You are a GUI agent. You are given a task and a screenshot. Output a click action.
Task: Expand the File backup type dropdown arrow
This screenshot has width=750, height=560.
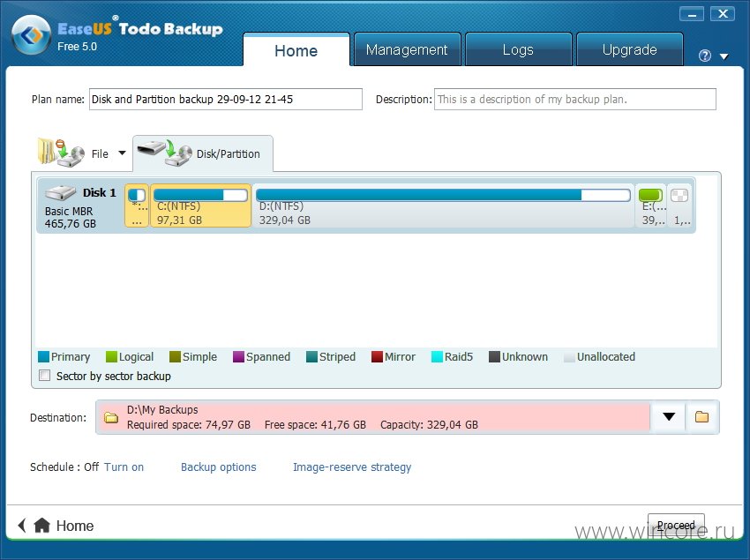click(122, 153)
